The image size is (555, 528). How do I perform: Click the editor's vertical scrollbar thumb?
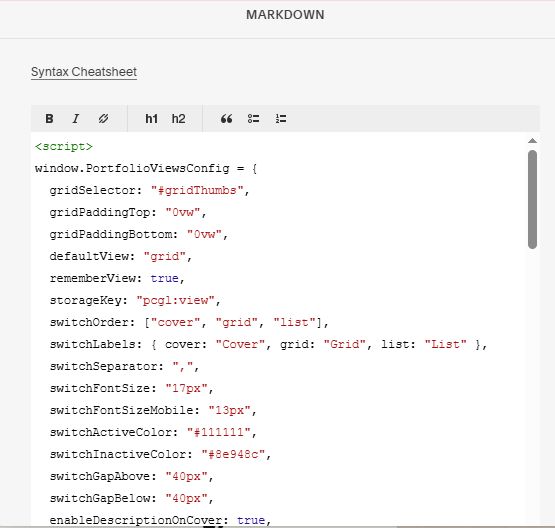tap(532, 199)
